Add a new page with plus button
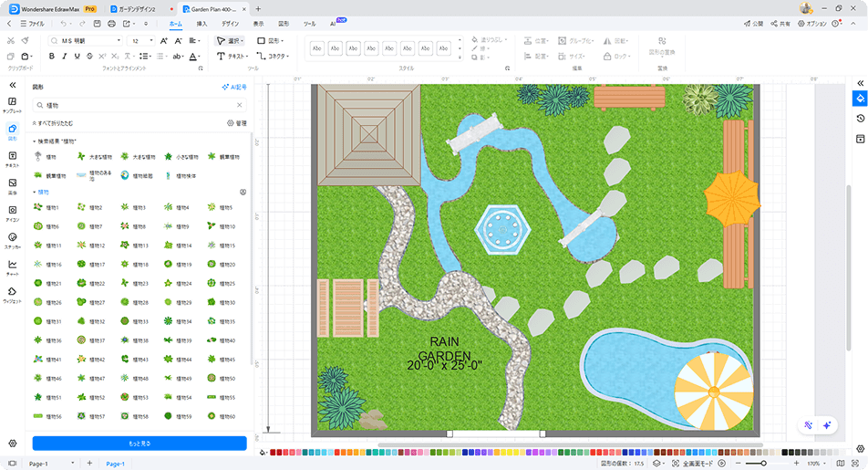 [89, 464]
